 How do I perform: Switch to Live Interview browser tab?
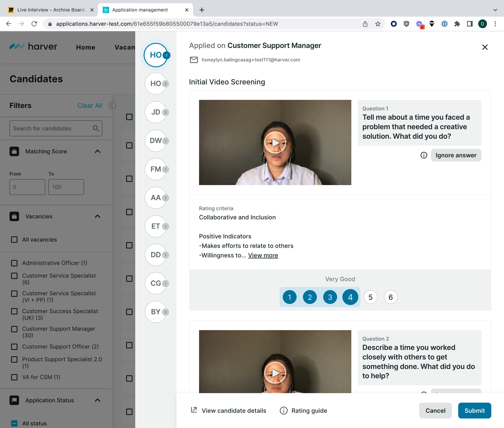coord(51,10)
